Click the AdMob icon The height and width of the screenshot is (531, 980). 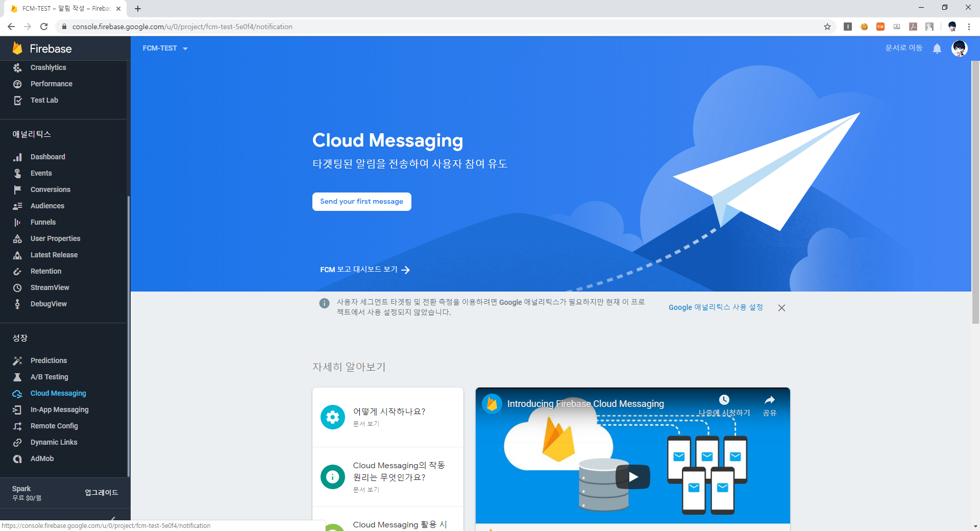(x=17, y=458)
